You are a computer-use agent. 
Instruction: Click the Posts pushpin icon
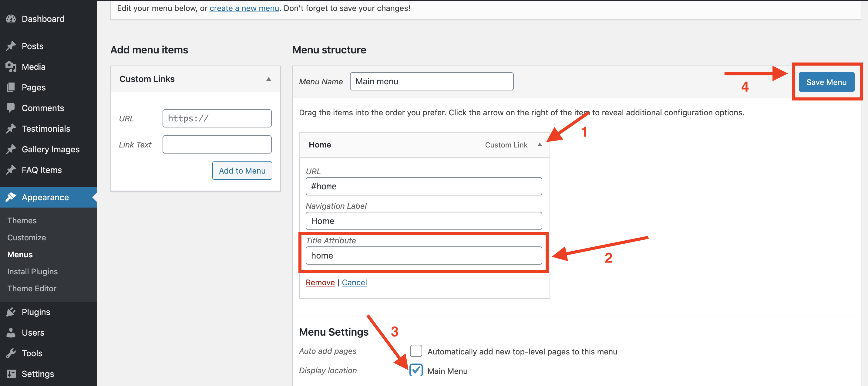point(11,46)
